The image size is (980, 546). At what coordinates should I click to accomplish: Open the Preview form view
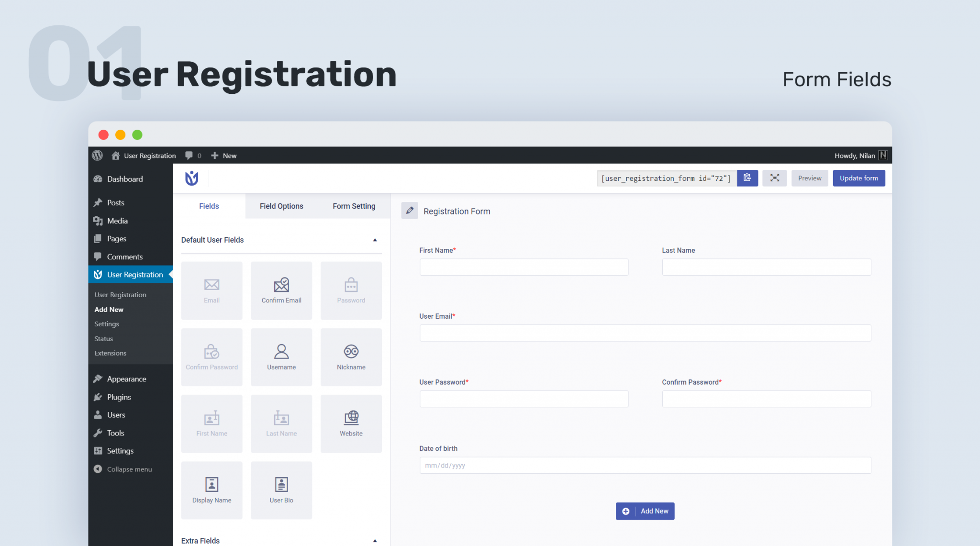pos(809,178)
